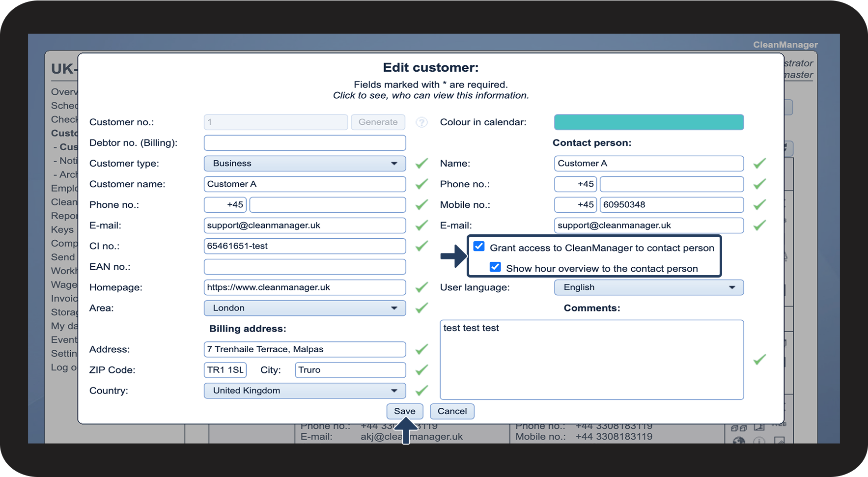The height and width of the screenshot is (477, 868).
Task: Pick the Colour in calendar swatch
Action: 649,122
